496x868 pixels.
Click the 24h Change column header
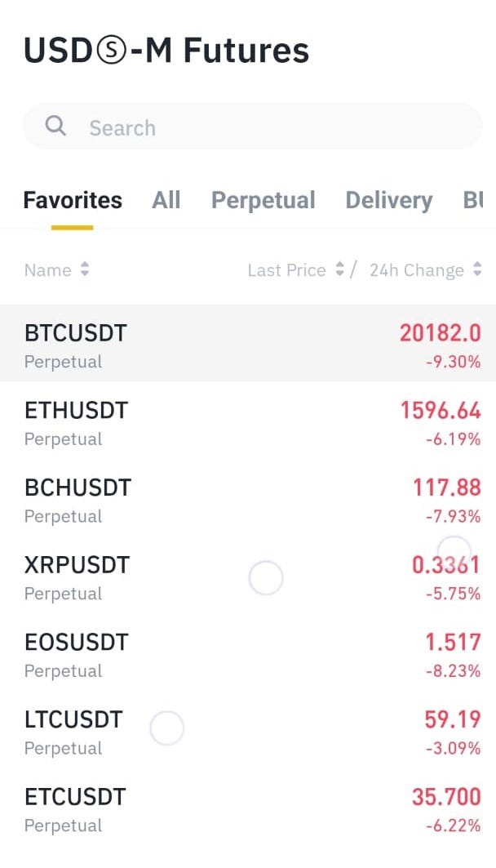[416, 270]
